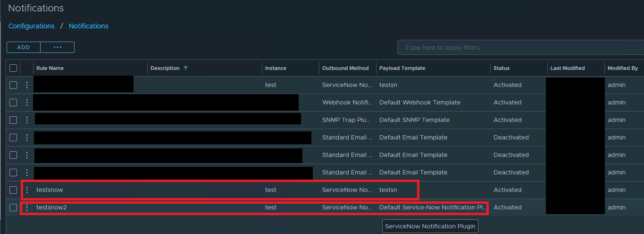Select the testsnow2 row checkbox
644x234 pixels.
(x=13, y=208)
